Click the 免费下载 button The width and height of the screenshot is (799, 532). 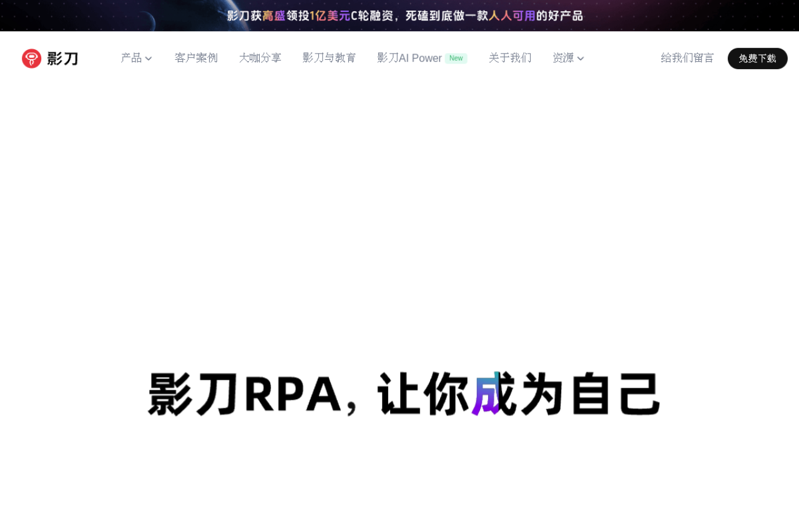pyautogui.click(x=758, y=59)
